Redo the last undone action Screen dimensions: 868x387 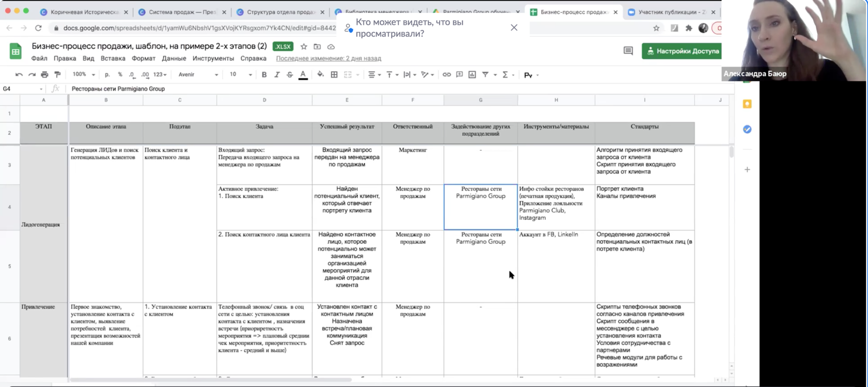coord(32,75)
